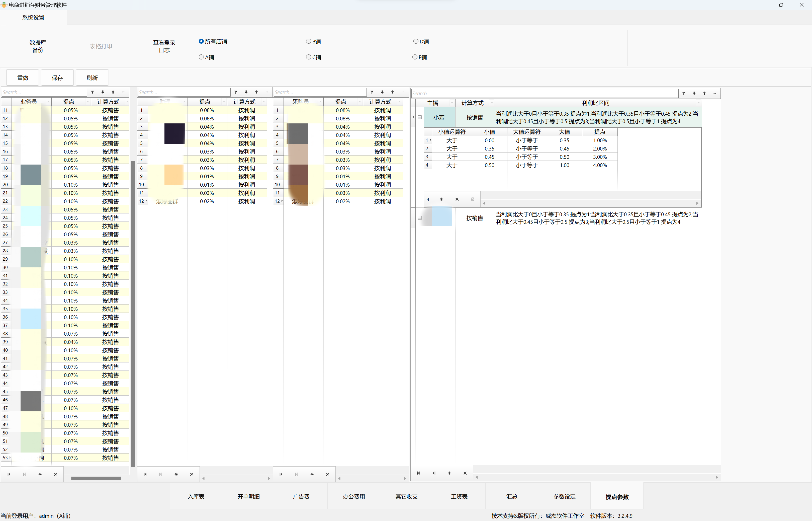Select B铺 radio button
Image resolution: width=812 pixels, height=521 pixels.
click(x=313, y=41)
